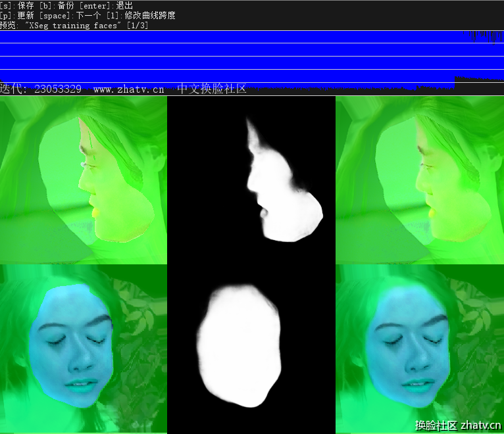Select the top-middle profile face mask
The width and height of the screenshot is (504, 434).
pos(251,180)
